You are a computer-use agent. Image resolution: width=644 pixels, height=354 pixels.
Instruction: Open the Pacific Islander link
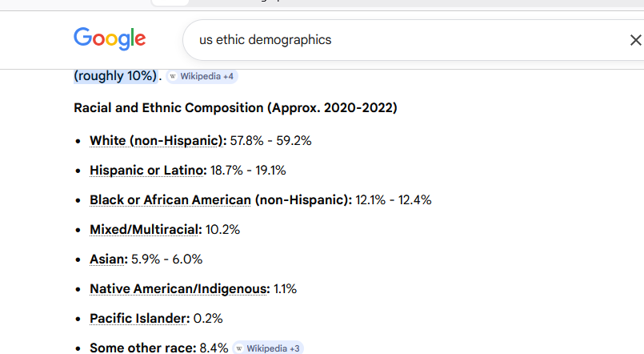point(139,318)
